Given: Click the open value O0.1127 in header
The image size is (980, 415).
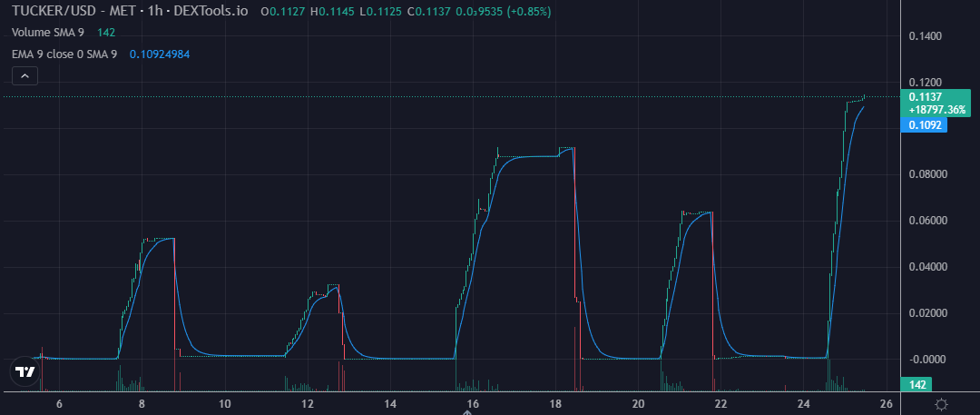Looking at the screenshot, I should [x=283, y=11].
